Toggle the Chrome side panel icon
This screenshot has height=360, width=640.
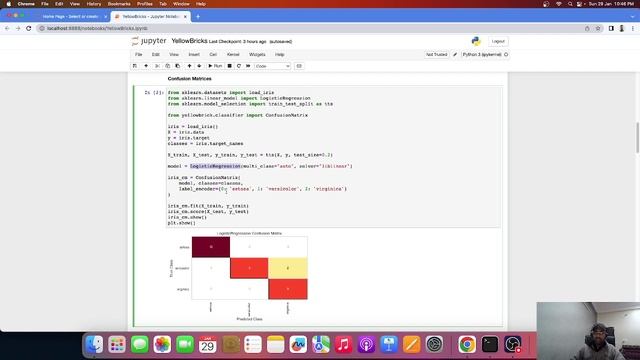click(x=611, y=28)
